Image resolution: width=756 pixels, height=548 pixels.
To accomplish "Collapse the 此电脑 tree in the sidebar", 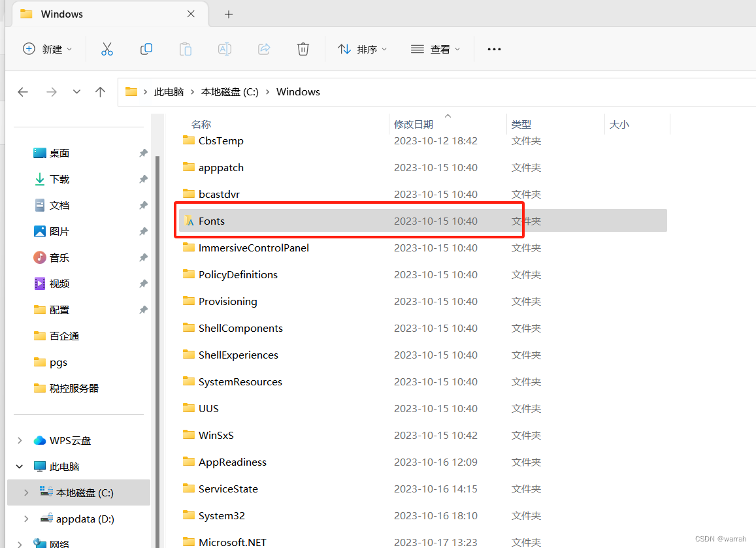I will coord(19,466).
